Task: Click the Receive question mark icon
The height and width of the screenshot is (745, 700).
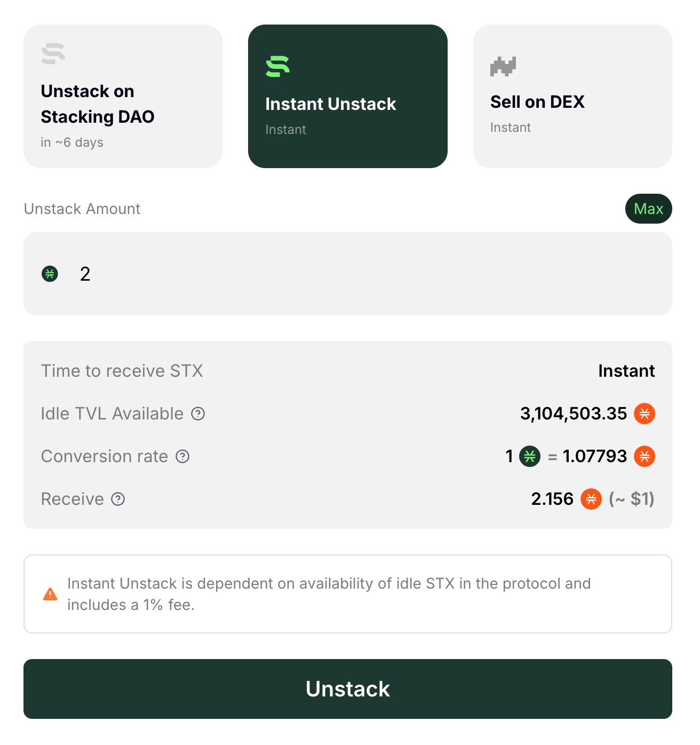Action: pyautogui.click(x=118, y=499)
